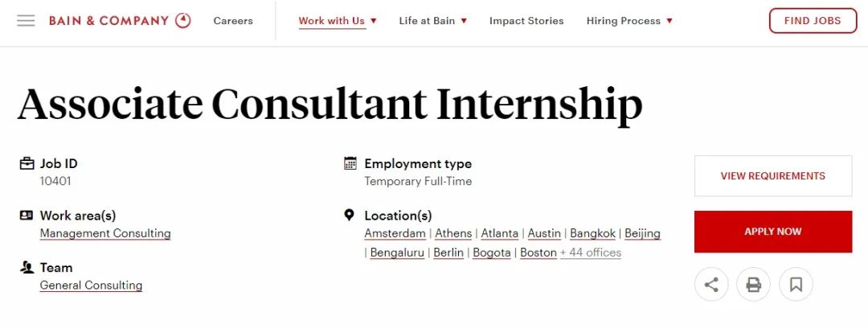Click the calendar icon beside Employment type
Viewport: 868px width, 329px height.
tap(350, 163)
